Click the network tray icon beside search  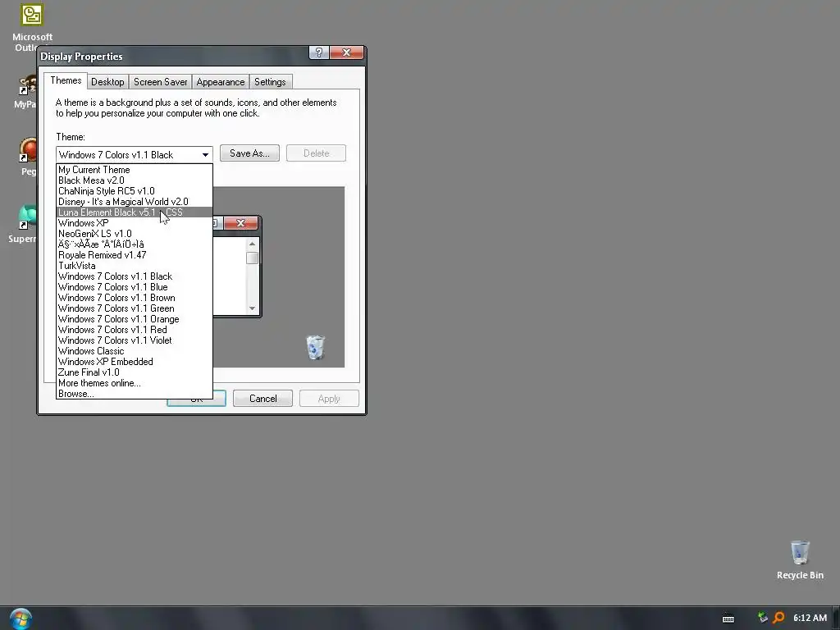pos(763,618)
